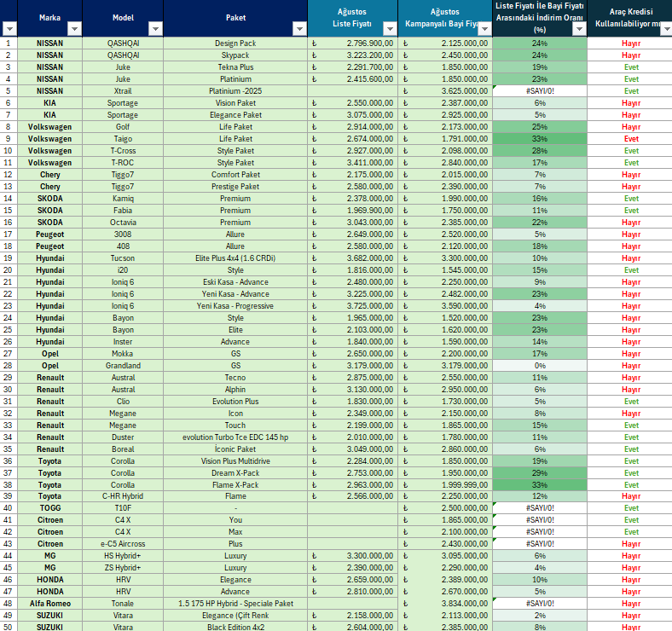Select the Duster model cell
Viewport: 672px width, 631px height.
[x=123, y=437]
